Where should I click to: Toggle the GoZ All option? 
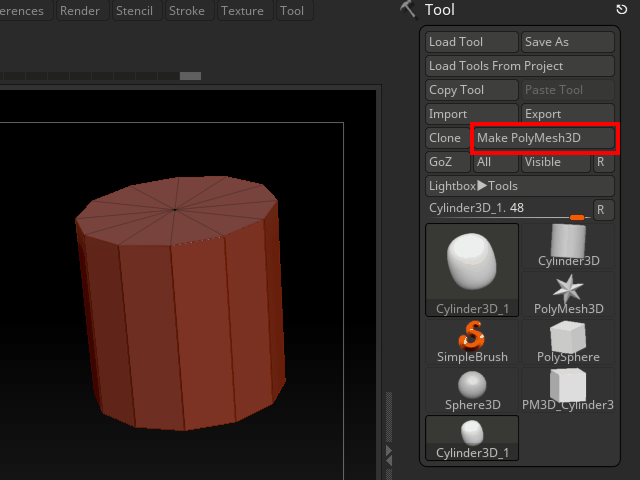click(x=494, y=162)
